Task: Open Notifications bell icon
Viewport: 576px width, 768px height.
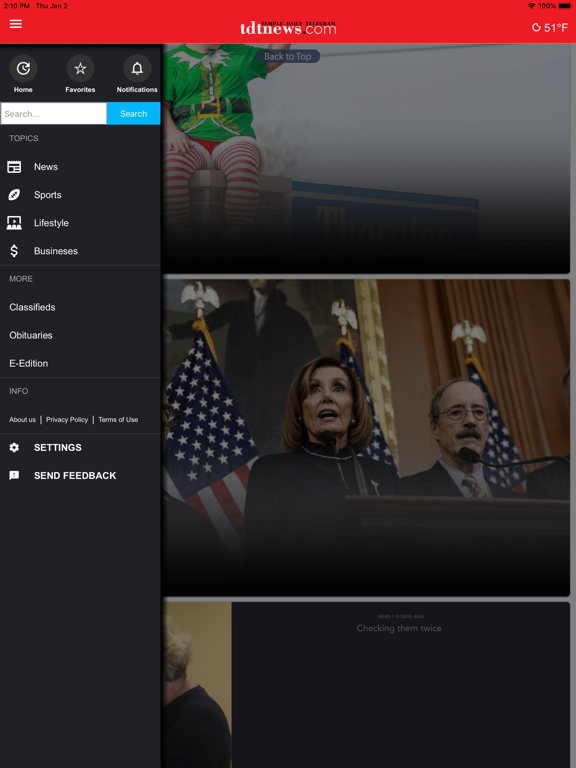Action: pyautogui.click(x=137, y=68)
